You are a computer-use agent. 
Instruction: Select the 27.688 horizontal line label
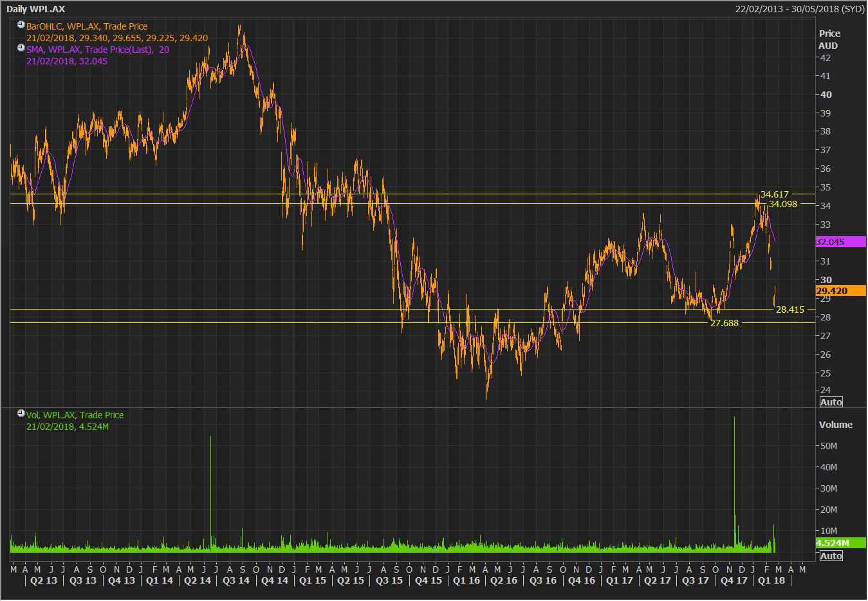pyautogui.click(x=724, y=323)
